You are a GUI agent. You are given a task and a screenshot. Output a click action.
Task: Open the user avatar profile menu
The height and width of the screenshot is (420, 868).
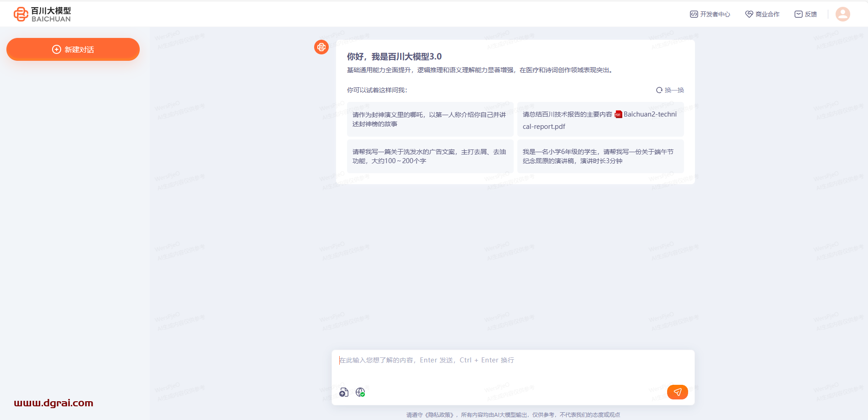tap(843, 14)
